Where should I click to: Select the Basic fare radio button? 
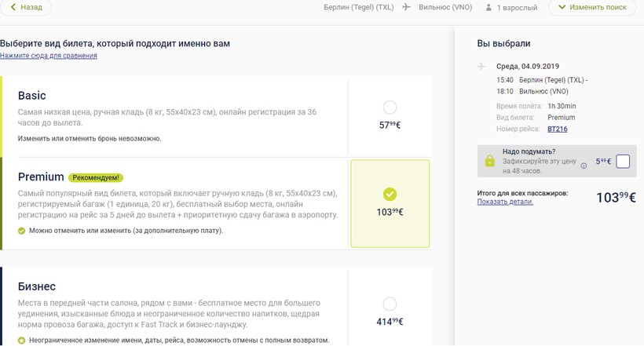[x=390, y=107]
